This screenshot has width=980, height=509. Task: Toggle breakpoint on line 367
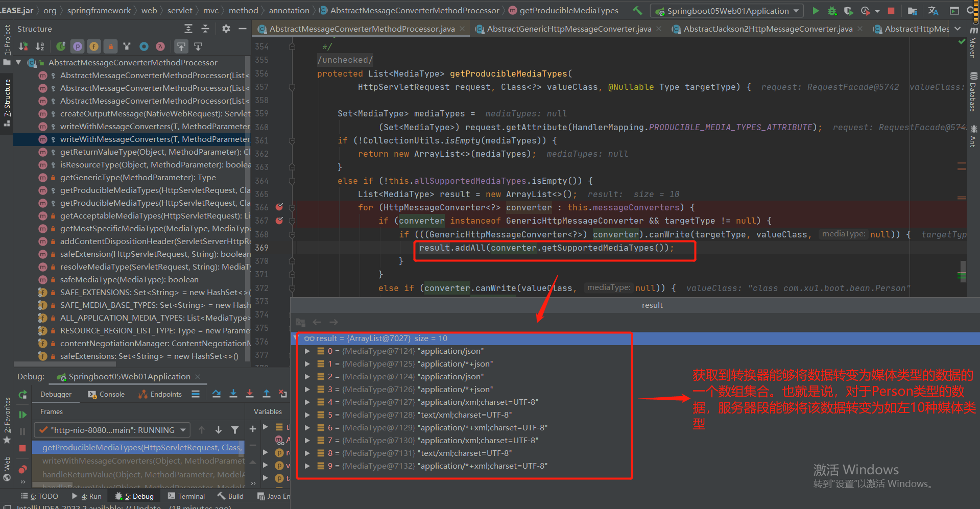point(279,221)
